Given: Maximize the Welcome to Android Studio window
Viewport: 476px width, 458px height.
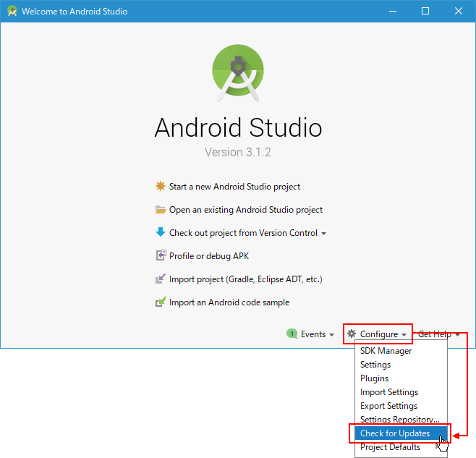Looking at the screenshot, I should click(x=425, y=12).
